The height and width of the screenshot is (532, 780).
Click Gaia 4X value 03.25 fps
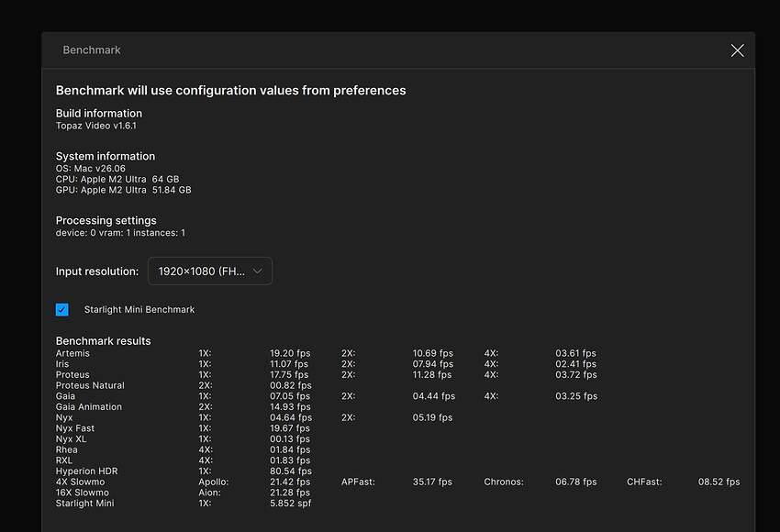576,396
